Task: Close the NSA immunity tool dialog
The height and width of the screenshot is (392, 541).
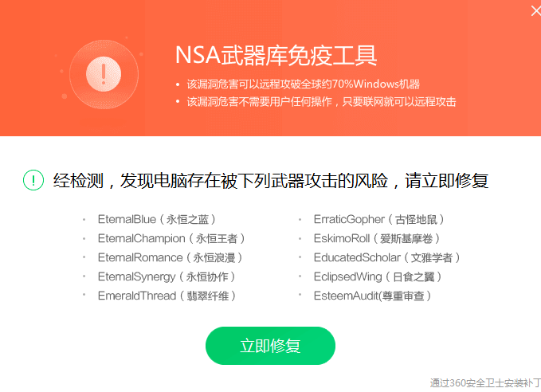Action: point(536,11)
